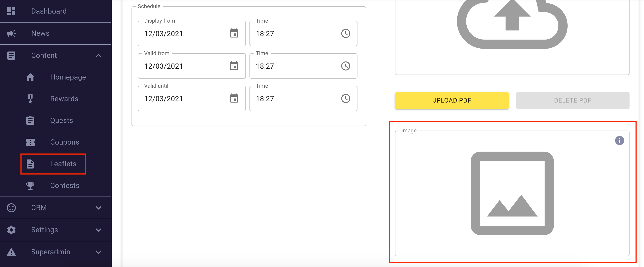Click the Image info icon
This screenshot has height=267, width=644.
tap(619, 141)
